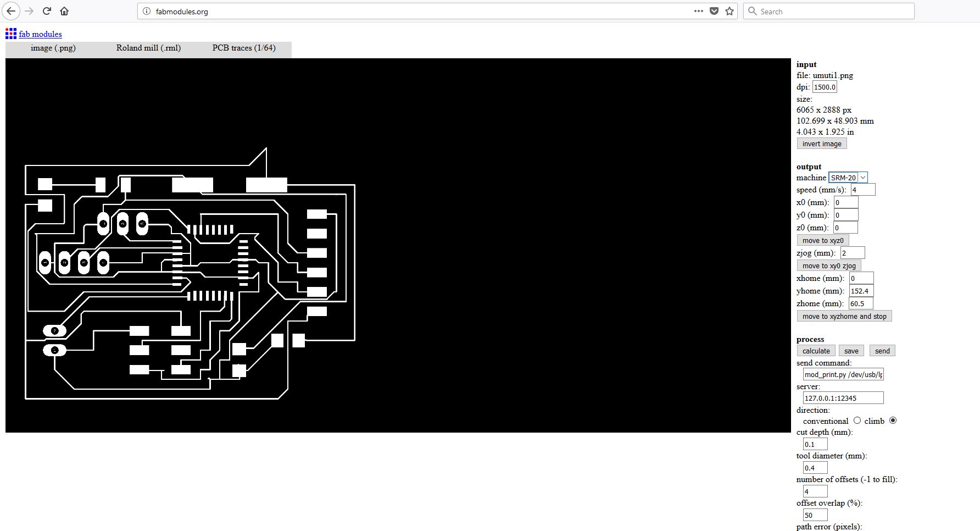The image size is (980, 531).
Task: Click the dpi input field
Action: point(825,87)
